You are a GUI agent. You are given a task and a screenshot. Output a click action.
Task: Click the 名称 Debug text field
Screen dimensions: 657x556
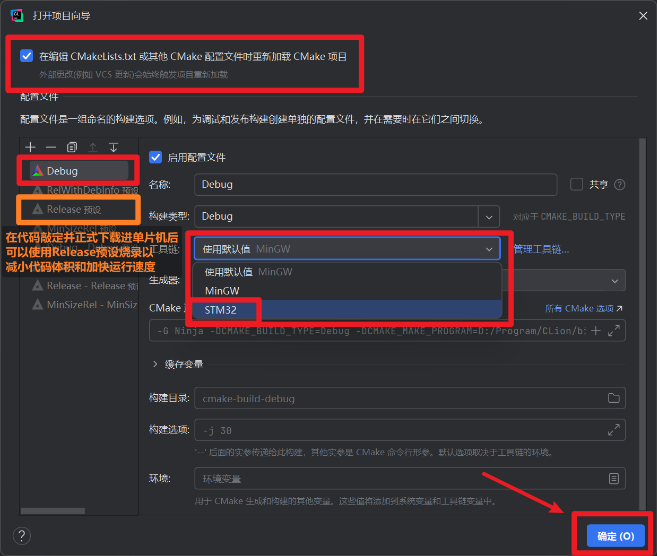375,184
